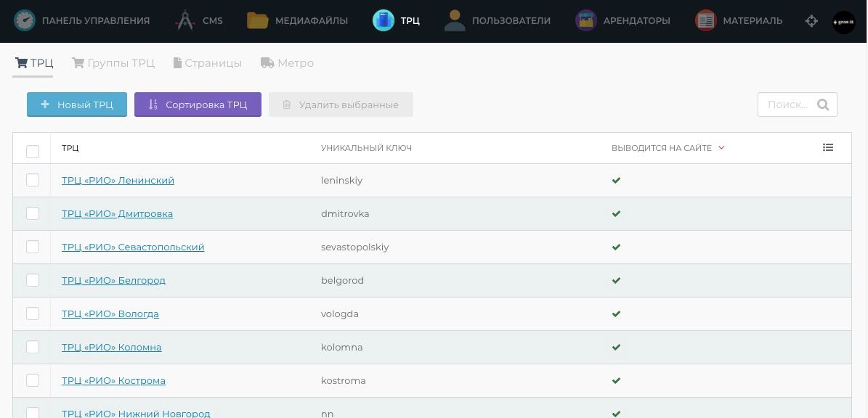This screenshot has width=868, height=418.
Task: Click the Сортировка ТРЦ button
Action: point(198,104)
